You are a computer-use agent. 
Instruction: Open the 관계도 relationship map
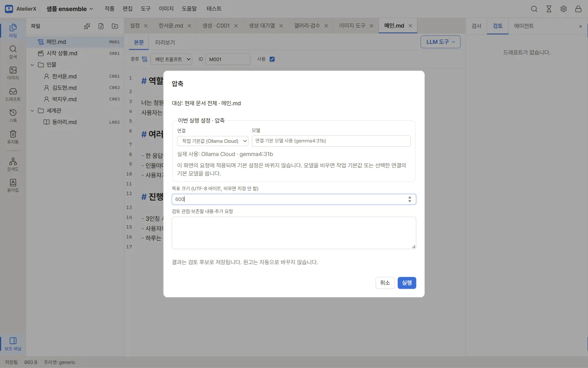(13, 164)
